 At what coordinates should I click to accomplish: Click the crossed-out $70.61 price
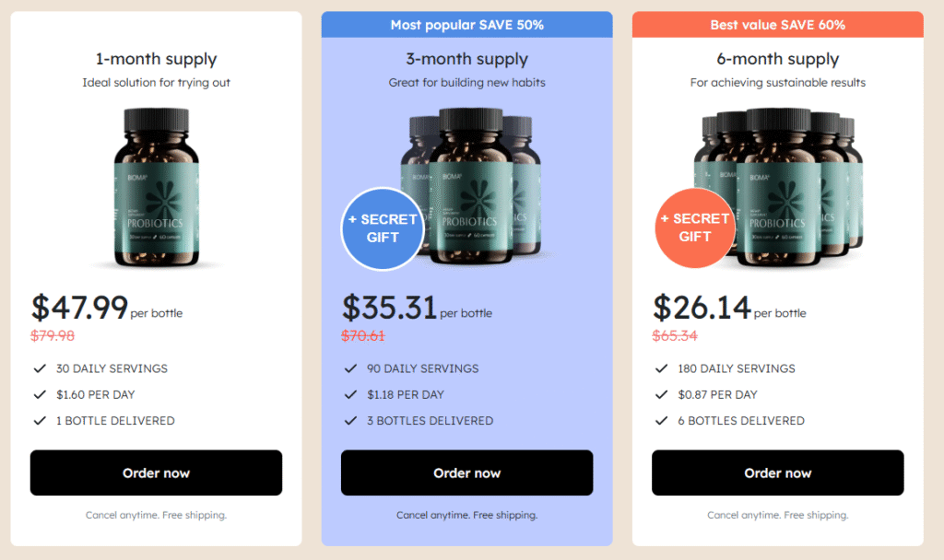363,335
